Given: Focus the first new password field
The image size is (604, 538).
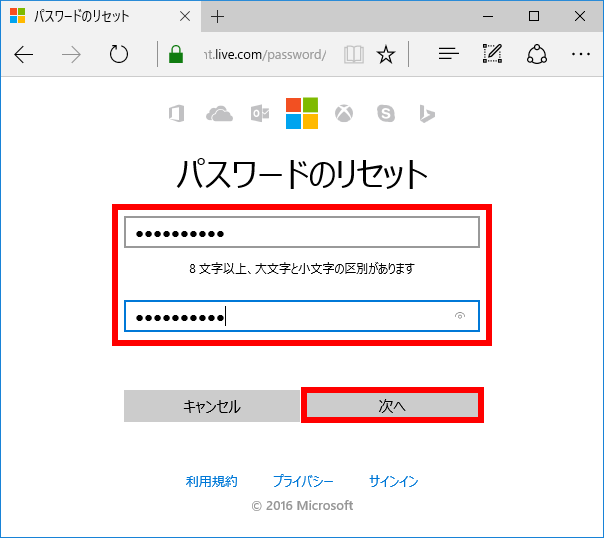Looking at the screenshot, I should 302,232.
